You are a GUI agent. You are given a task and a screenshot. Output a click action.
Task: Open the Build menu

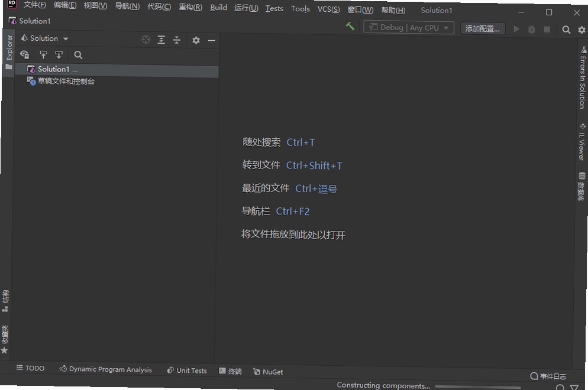pyautogui.click(x=218, y=8)
